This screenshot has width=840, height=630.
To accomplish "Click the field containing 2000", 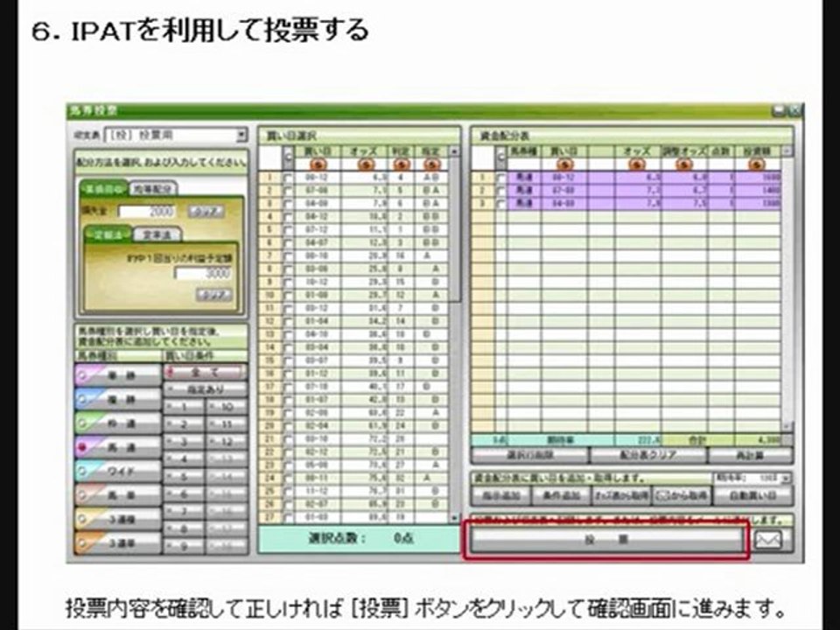I will click(147, 211).
